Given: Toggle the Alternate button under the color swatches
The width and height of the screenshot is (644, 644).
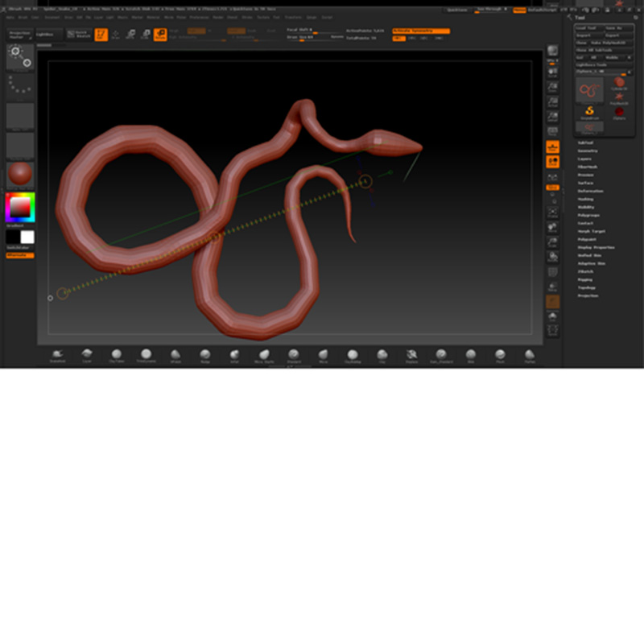Looking at the screenshot, I should click(20, 255).
